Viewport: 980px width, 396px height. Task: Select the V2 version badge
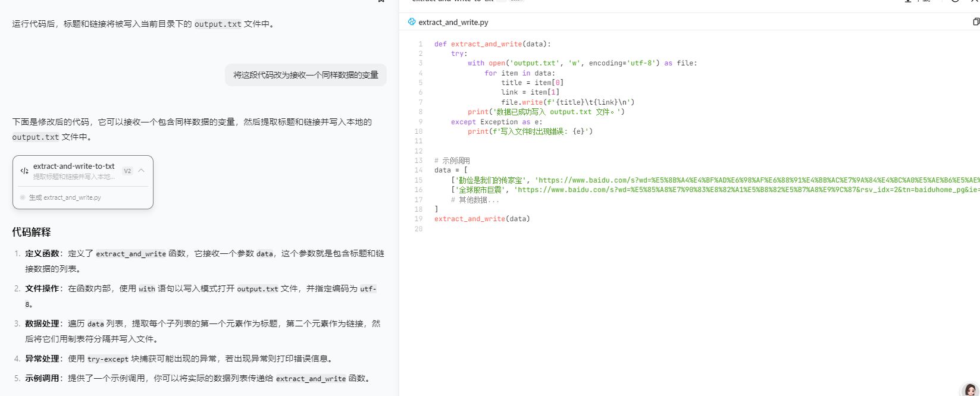point(127,171)
